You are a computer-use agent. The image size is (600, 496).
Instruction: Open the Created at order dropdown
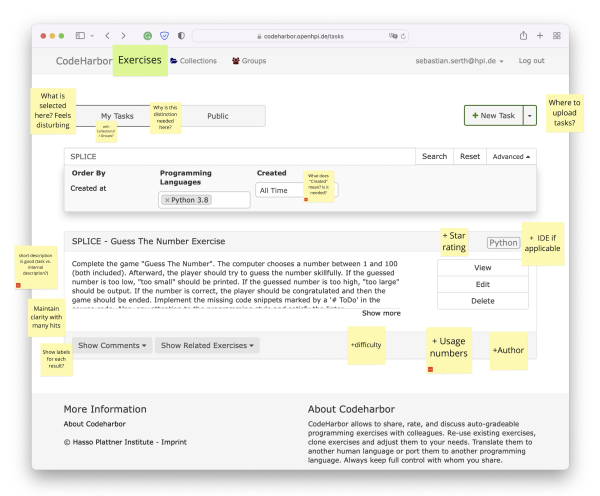(88, 188)
